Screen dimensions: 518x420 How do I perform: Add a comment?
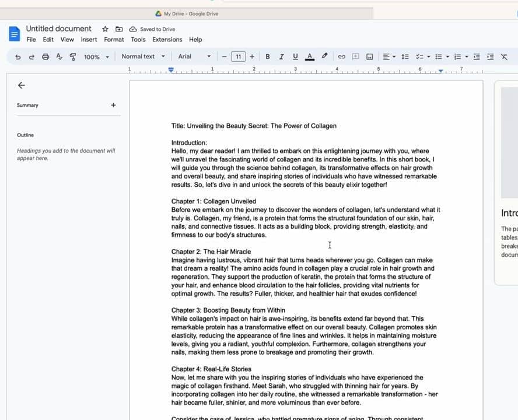point(355,57)
